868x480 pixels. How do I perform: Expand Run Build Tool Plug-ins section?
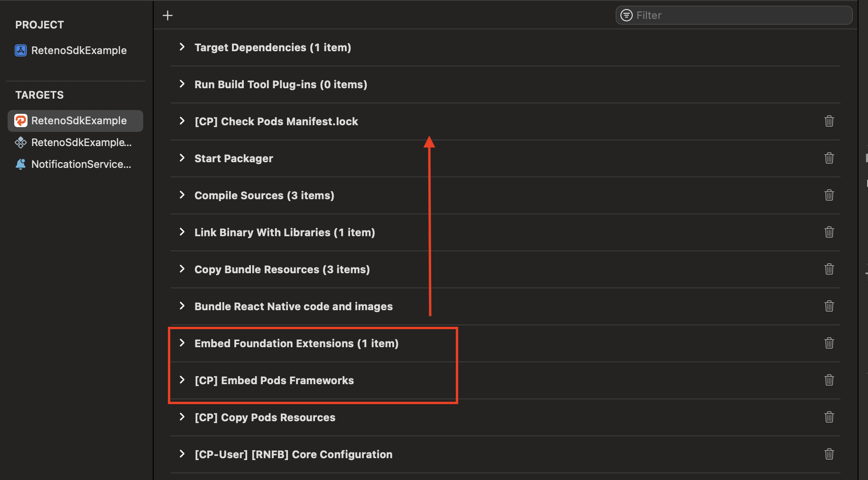click(x=182, y=84)
